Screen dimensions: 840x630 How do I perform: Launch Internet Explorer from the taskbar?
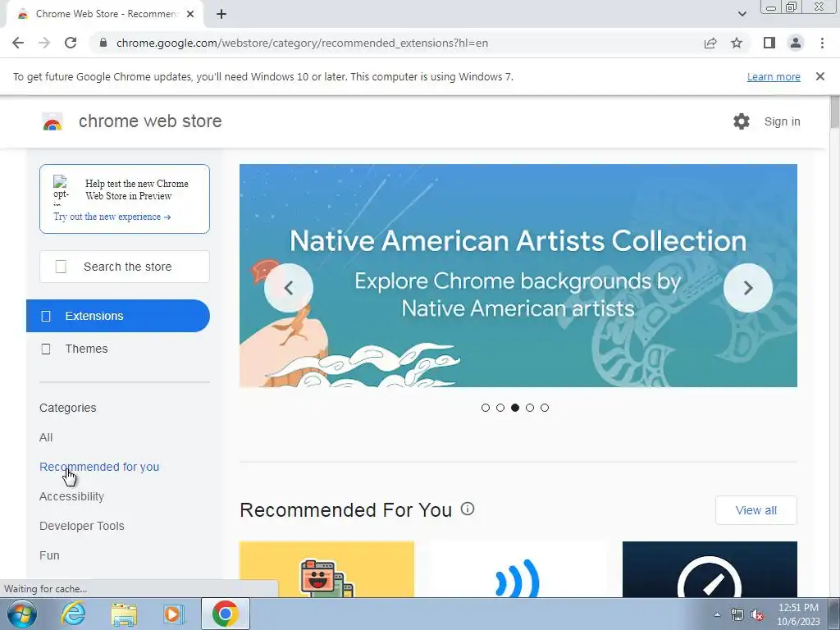(x=73, y=614)
